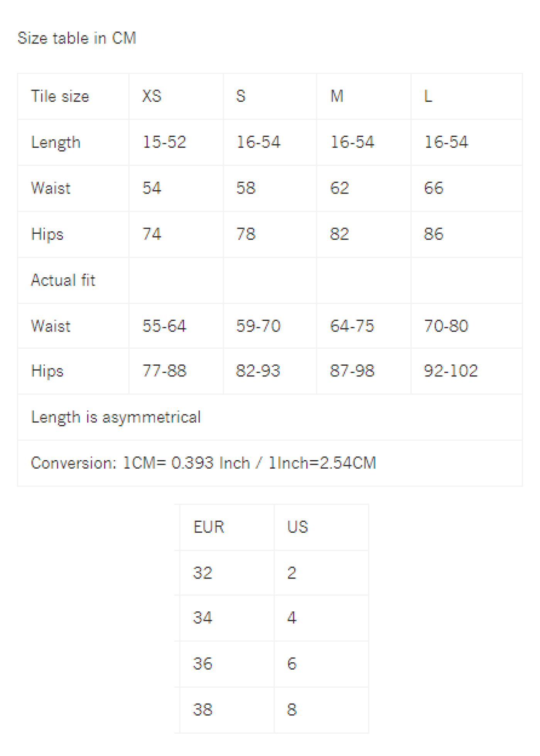Select actual fit waist range 55-64
The image size is (540, 756).
(x=164, y=326)
